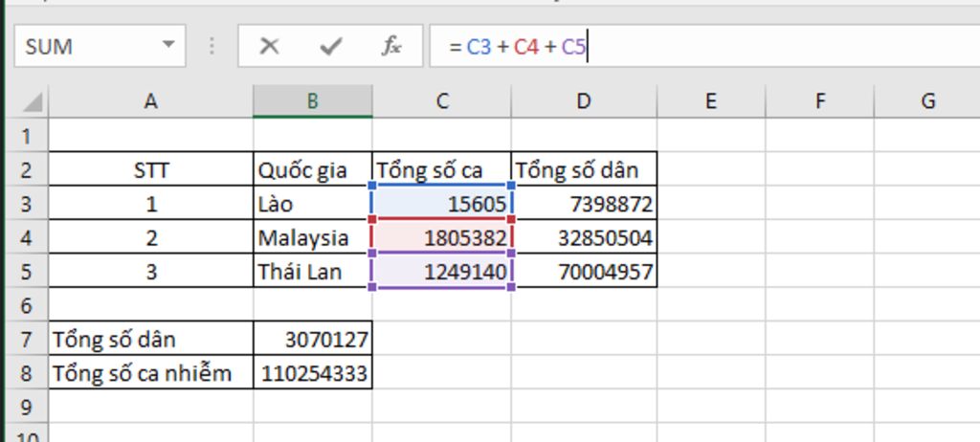Select row 9 header
Image resolution: width=980 pixels, height=442 pixels.
tap(26, 407)
